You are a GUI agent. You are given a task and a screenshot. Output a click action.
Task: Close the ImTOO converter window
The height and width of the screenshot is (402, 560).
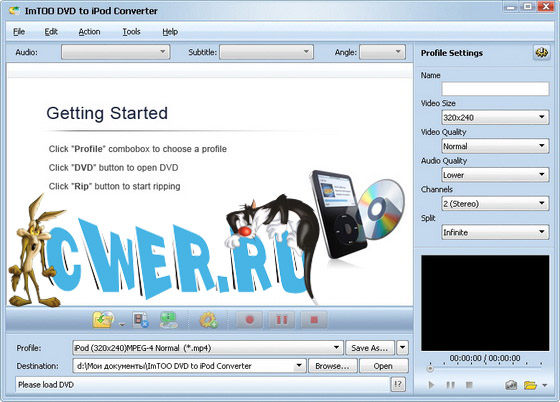[546, 7]
